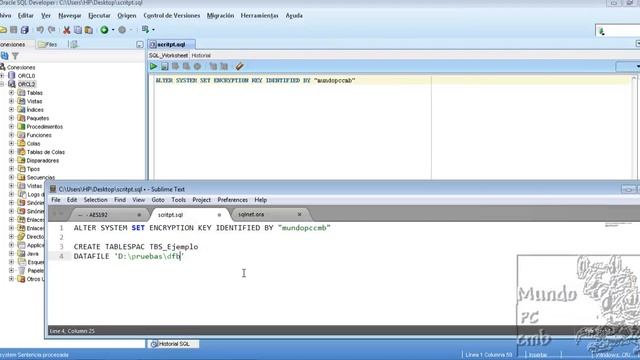Open the dropdown arrow next to the SQL Worksheet icon
The width and height of the screenshot is (640, 360).
click(153, 30)
